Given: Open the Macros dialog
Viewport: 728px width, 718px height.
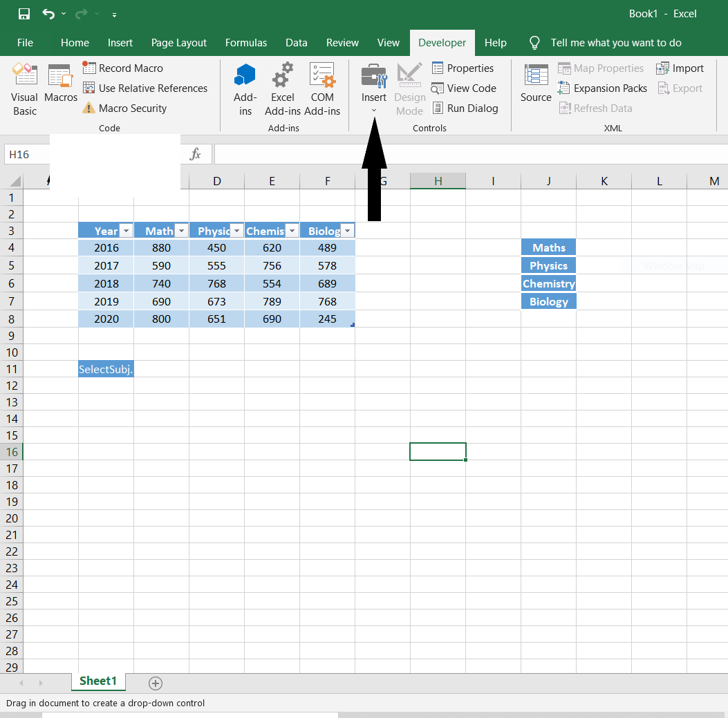Looking at the screenshot, I should pos(61,83).
